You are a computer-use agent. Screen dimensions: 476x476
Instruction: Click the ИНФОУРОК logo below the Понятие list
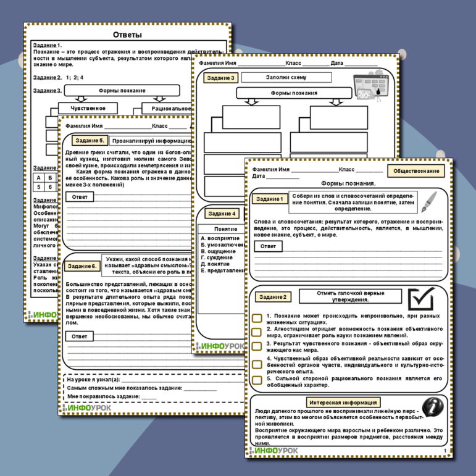tap(220, 347)
